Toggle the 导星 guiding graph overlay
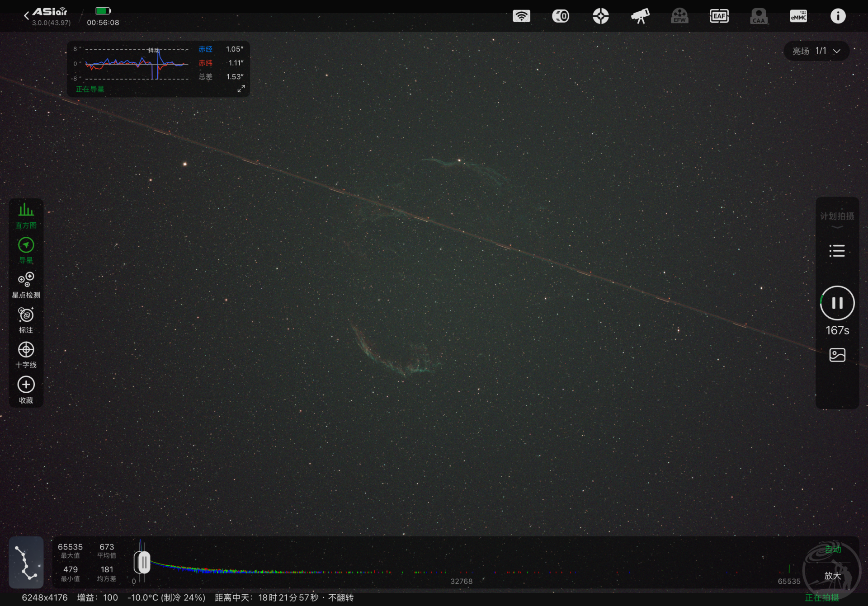The height and width of the screenshot is (606, 868). pyautogui.click(x=26, y=250)
